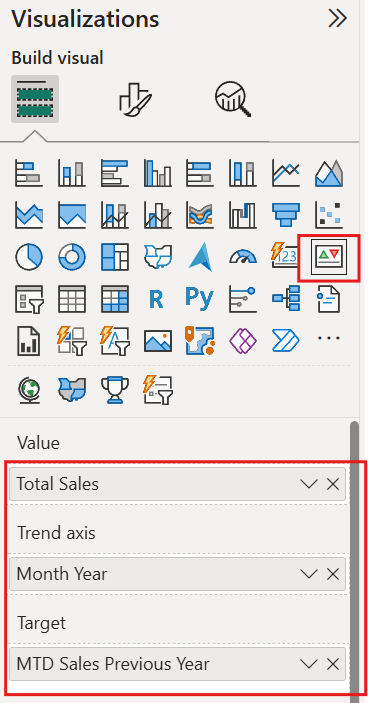This screenshot has width=368, height=703.
Task: Expand MTD Sales Previous Year options
Action: pos(309,664)
